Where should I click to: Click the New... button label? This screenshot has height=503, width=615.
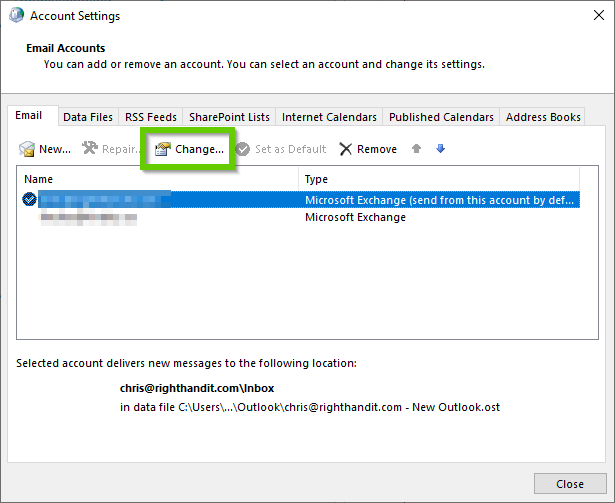point(55,149)
